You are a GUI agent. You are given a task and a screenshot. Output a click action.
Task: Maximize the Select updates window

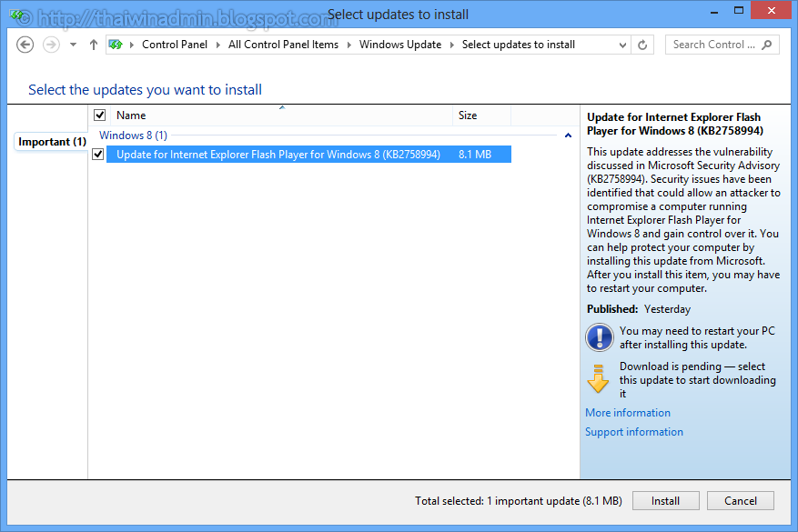tap(739, 11)
